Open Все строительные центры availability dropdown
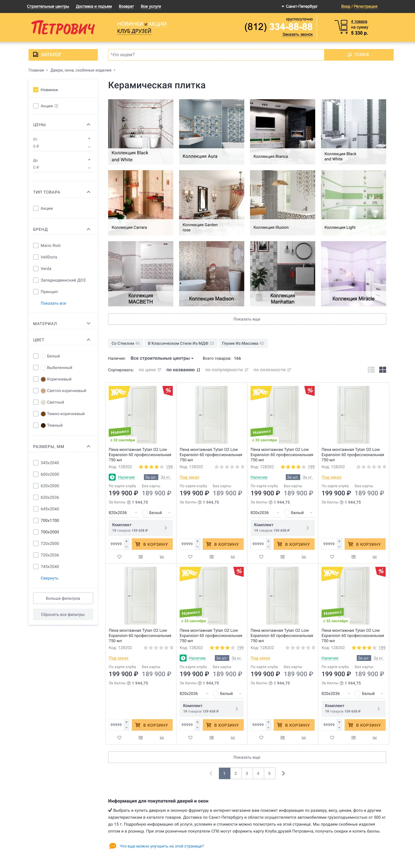 tap(162, 358)
